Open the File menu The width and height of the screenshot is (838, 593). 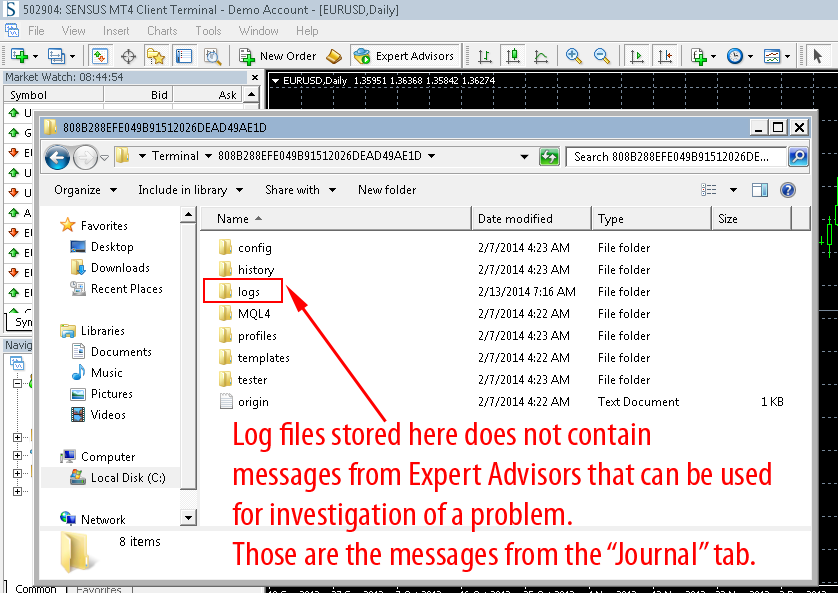pos(36,30)
